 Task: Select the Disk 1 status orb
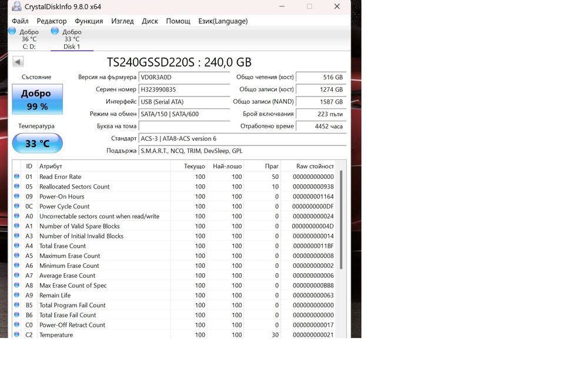[x=55, y=31]
